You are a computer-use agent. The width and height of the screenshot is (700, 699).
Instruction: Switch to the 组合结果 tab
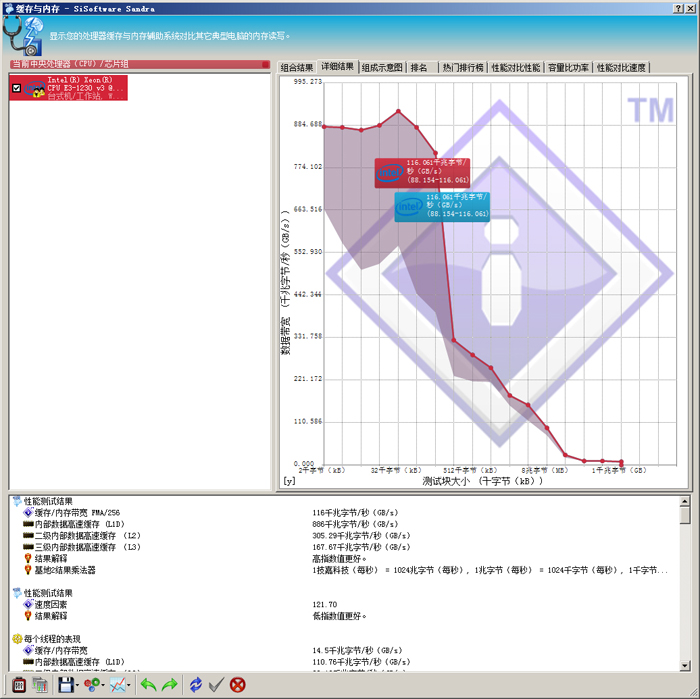point(297,67)
